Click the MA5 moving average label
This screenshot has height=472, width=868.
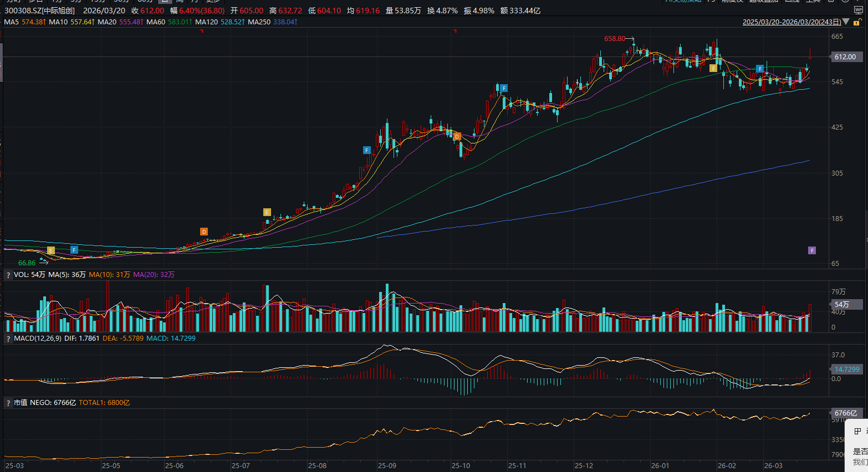click(x=11, y=22)
